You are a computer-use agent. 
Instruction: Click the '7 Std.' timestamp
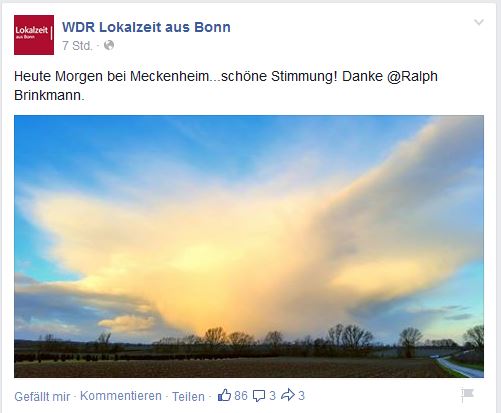click(x=77, y=46)
